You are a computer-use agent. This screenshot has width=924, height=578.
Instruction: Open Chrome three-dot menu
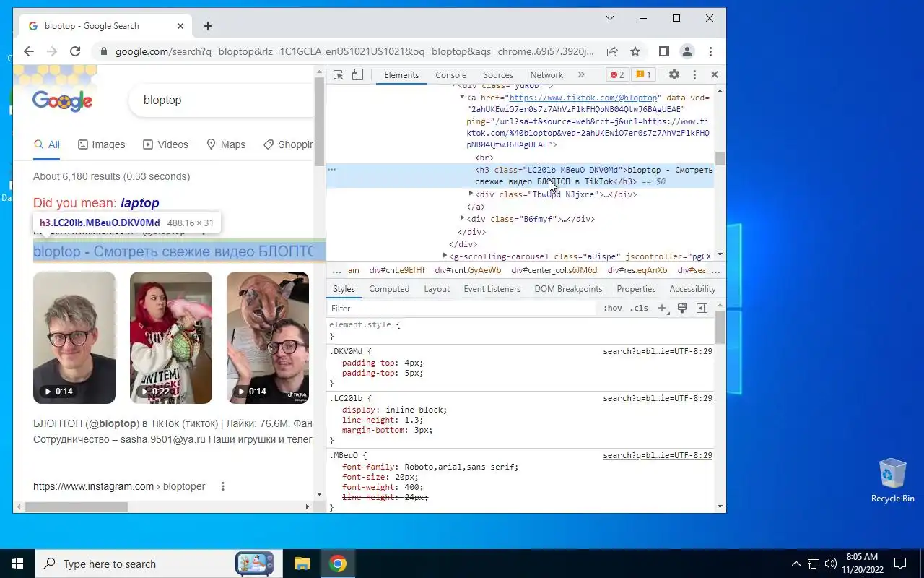(x=711, y=51)
